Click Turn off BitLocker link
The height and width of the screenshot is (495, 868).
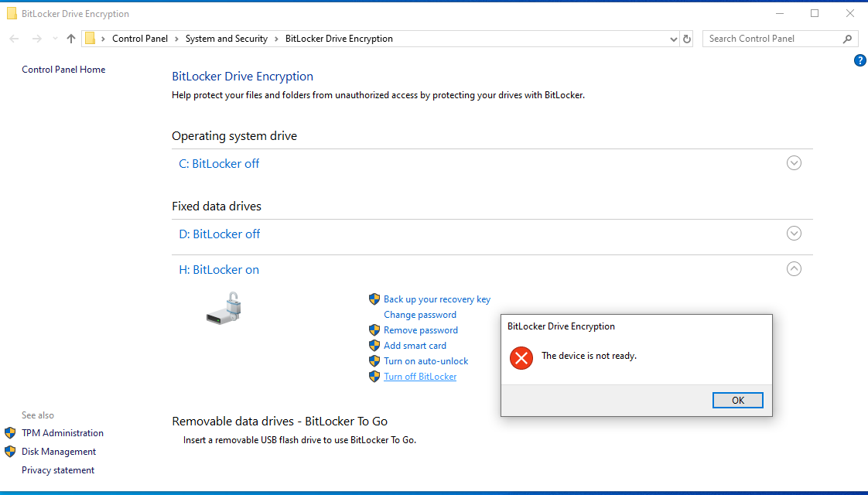[420, 377]
